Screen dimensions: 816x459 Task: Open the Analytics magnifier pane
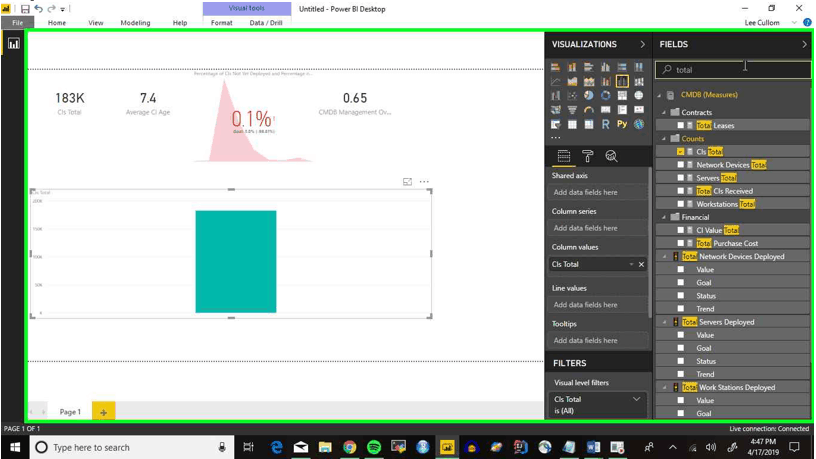611,156
